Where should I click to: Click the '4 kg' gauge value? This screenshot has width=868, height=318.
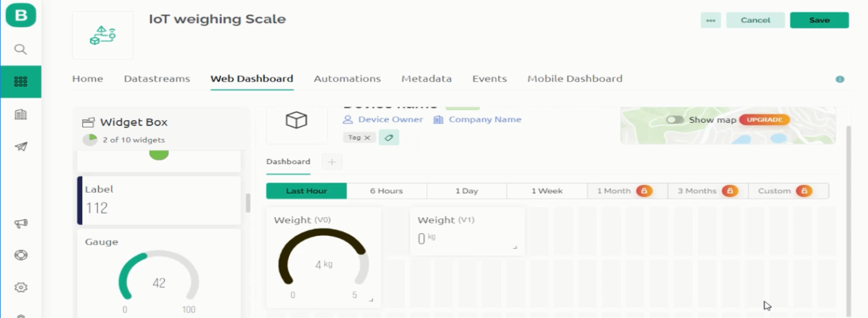point(323,264)
